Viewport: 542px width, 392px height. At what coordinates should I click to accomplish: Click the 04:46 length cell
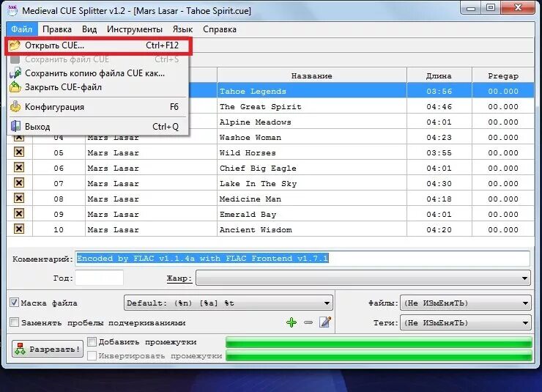coord(439,106)
